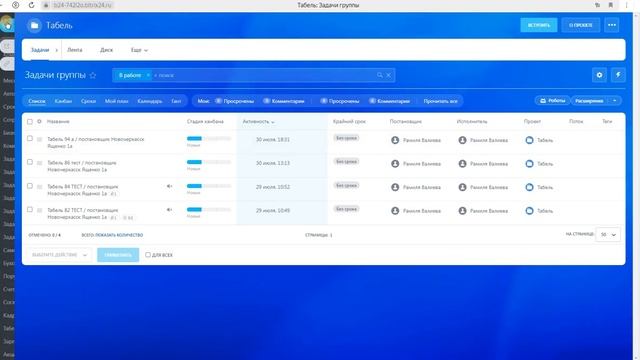Open task Табель 94 а name link
Image resolution: width=640 pixels, height=360 pixels.
click(x=96, y=142)
